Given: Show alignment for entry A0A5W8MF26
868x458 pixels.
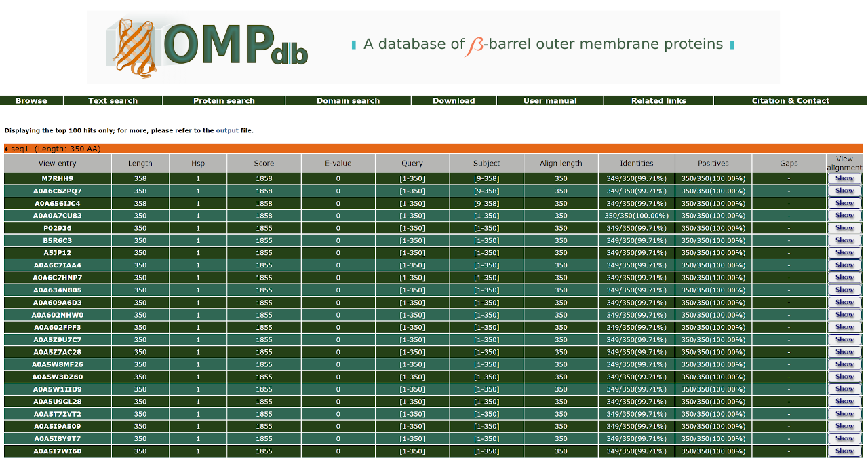Looking at the screenshot, I should pos(844,364).
